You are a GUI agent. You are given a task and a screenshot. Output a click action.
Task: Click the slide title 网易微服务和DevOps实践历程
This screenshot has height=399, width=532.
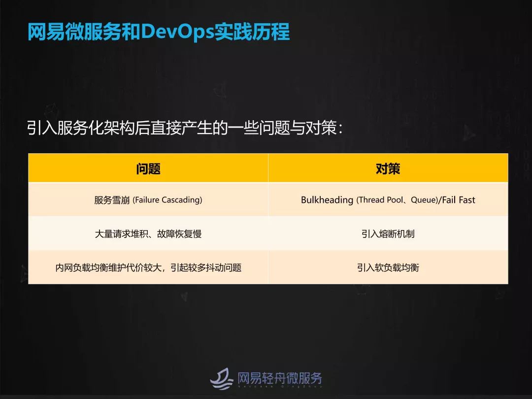[159, 32]
